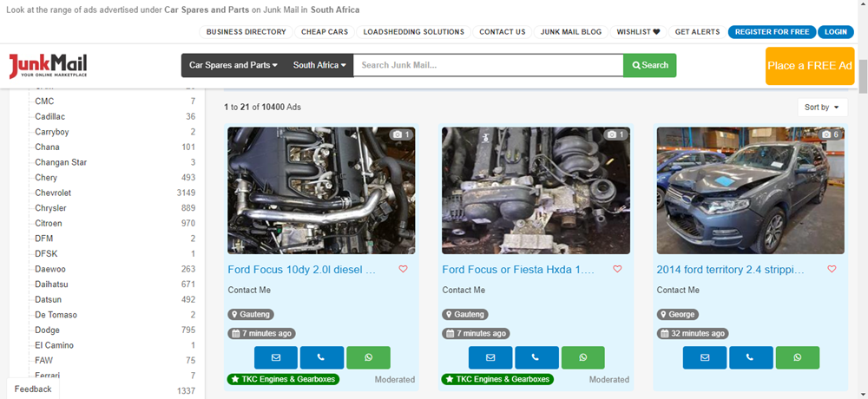
Task: Call the 2014 ford territory seller
Action: [x=751, y=357]
